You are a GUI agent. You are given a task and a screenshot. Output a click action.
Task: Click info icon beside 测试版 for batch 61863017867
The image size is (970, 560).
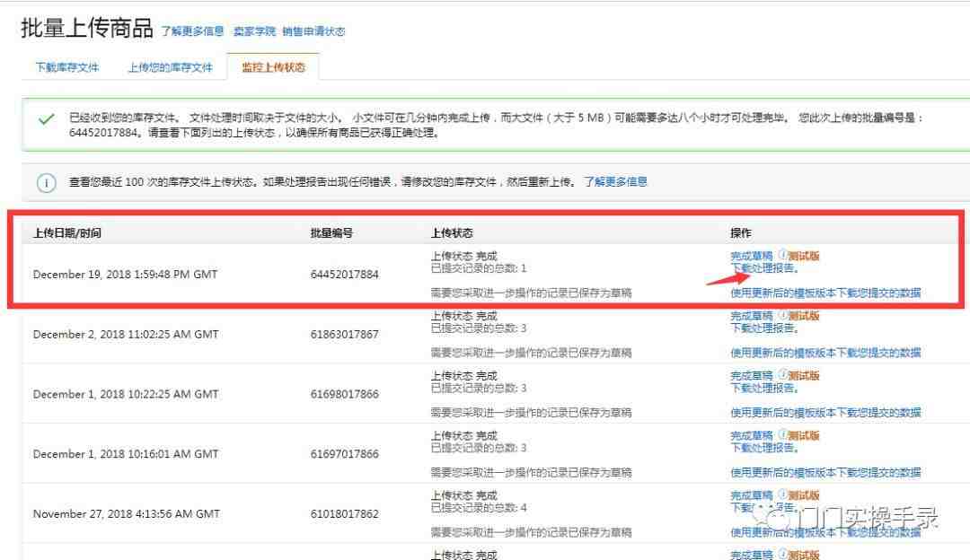pyautogui.click(x=782, y=315)
